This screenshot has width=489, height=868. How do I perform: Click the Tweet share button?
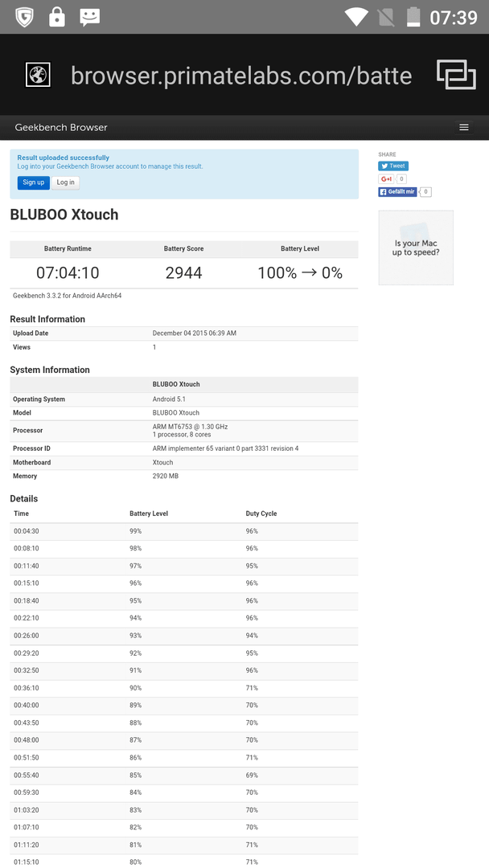393,166
